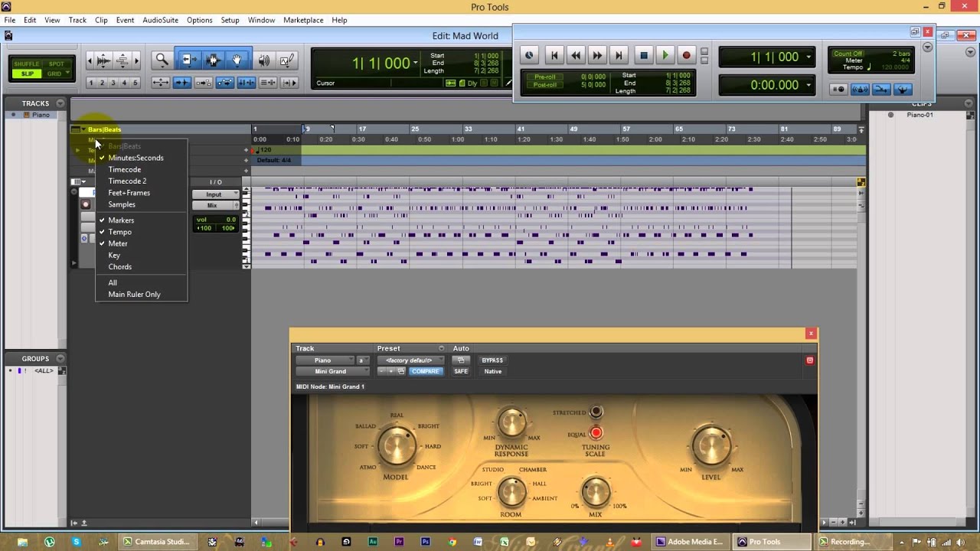The width and height of the screenshot is (980, 551).
Task: Toggle Post-roll in the Transport window
Action: (545, 85)
